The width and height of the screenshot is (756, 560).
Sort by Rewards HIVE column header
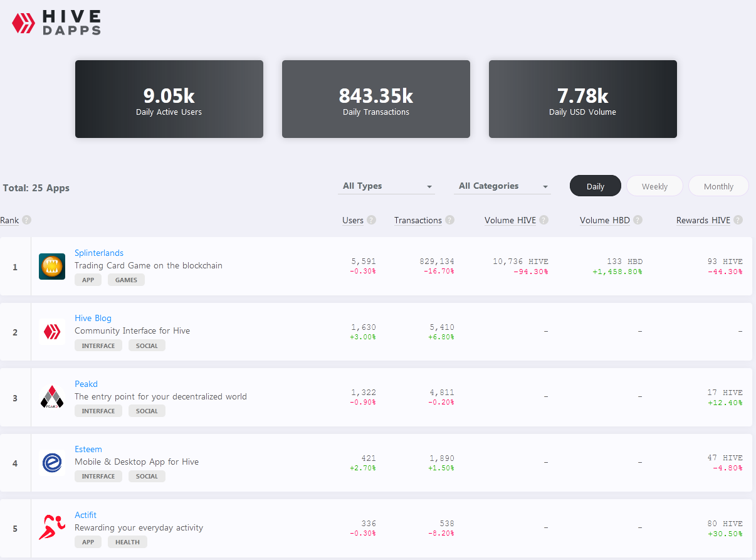(x=703, y=220)
